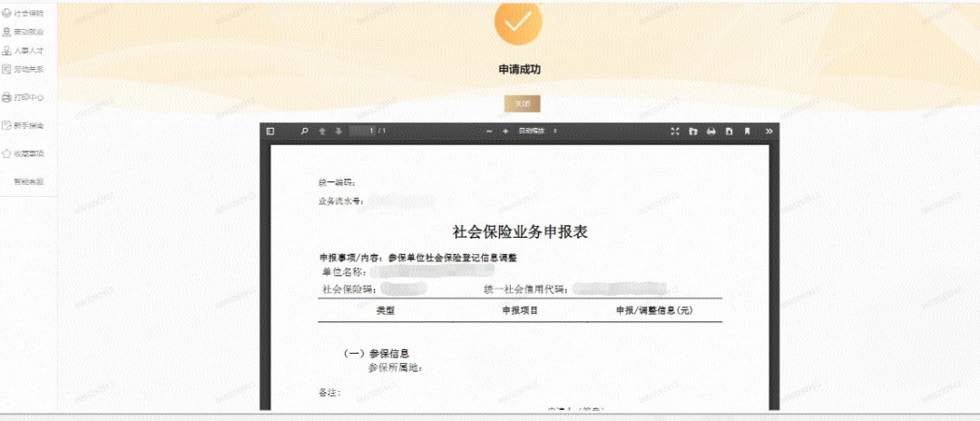
Task: Click the 申报项目 column header
Action: [520, 310]
